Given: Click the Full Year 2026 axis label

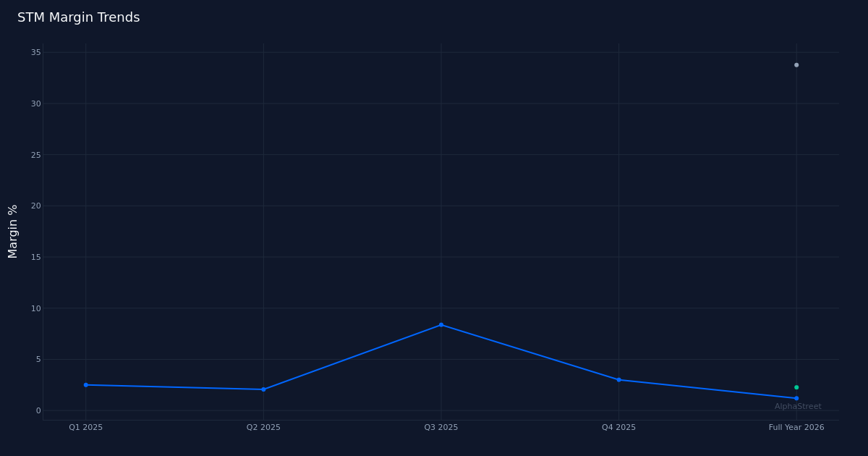Looking at the screenshot, I should pyautogui.click(x=796, y=427).
